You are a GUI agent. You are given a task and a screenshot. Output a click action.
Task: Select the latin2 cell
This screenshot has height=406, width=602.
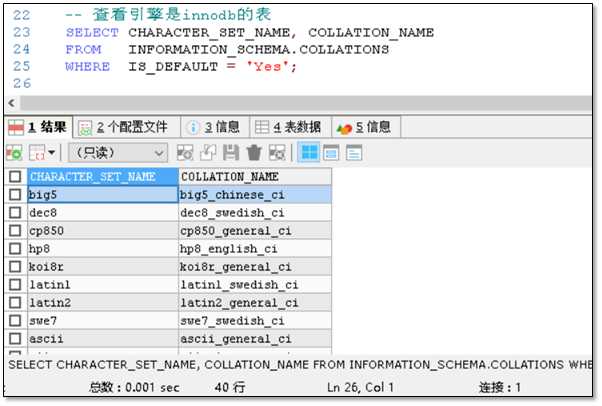[x=103, y=303]
